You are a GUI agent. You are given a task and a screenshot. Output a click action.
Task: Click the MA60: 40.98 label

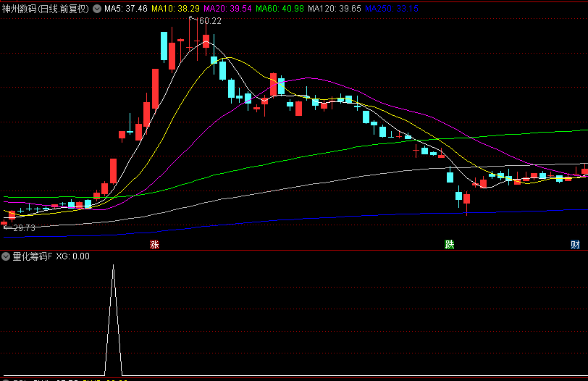tap(280, 9)
